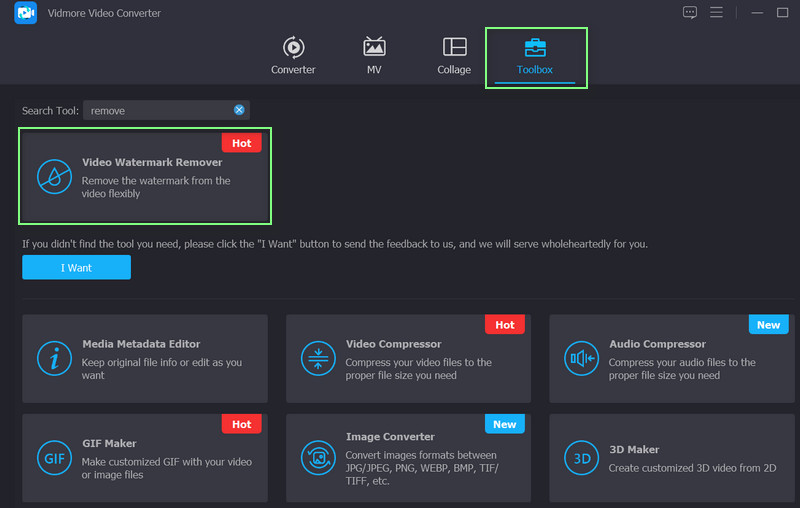Minimize the Vidmore window
The image size is (800, 508).
click(x=745, y=13)
